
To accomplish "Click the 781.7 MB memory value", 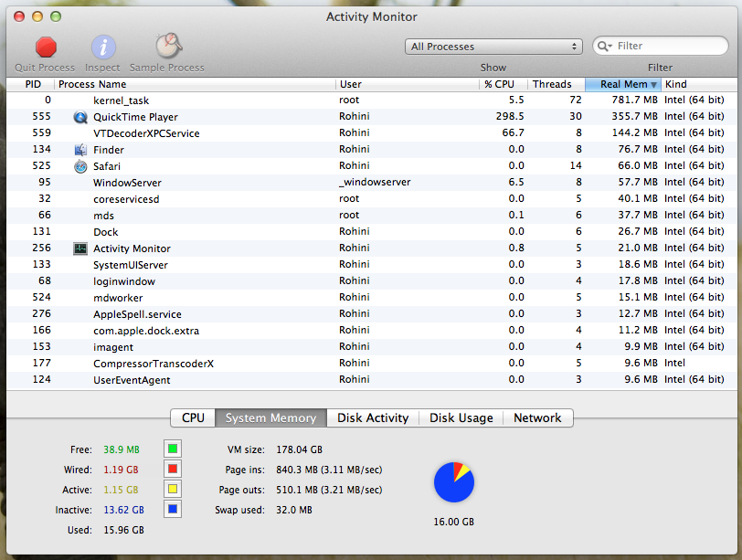I will [x=634, y=100].
